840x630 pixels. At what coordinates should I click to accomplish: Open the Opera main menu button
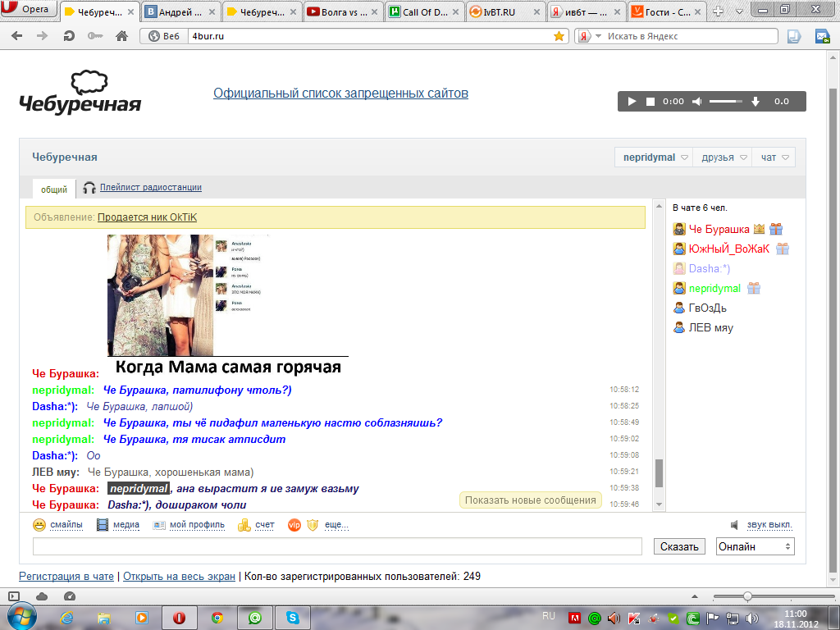[28, 8]
